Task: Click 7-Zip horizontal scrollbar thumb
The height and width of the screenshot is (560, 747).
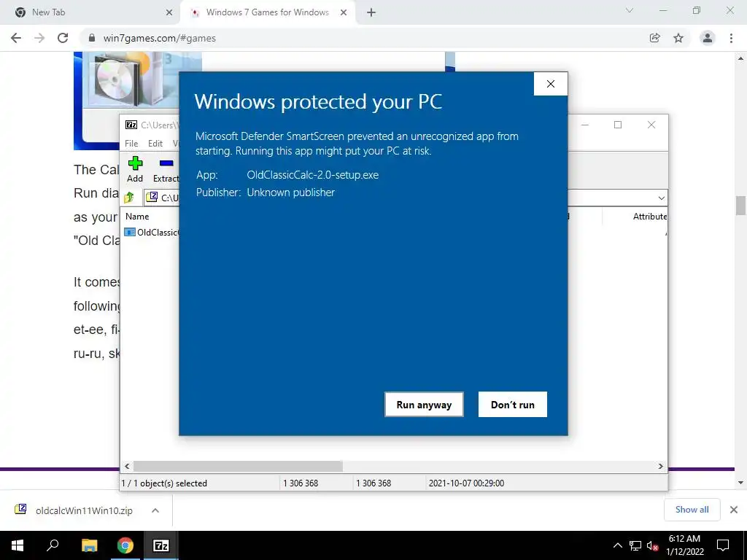Action: (x=238, y=466)
